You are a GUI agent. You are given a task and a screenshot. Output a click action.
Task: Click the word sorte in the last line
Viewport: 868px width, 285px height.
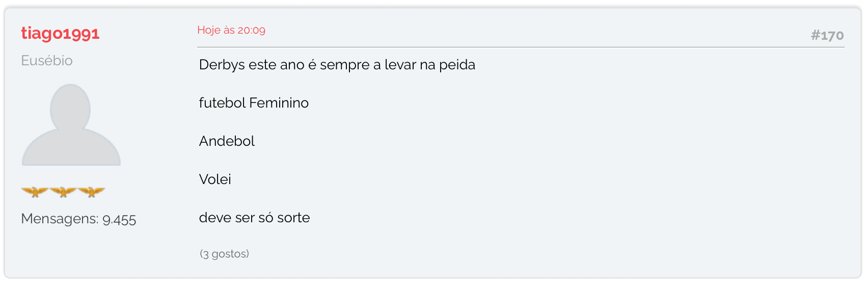pyautogui.click(x=293, y=218)
